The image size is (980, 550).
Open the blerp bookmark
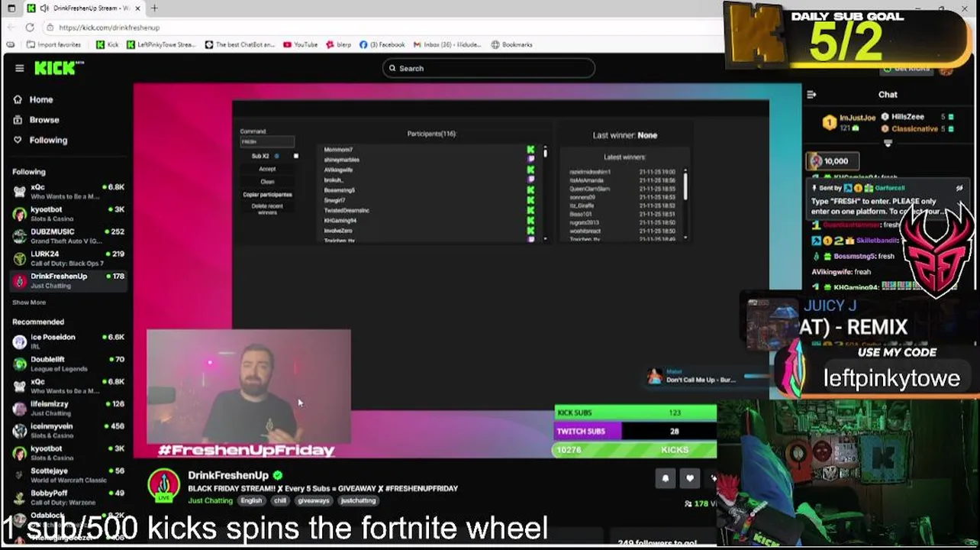[338, 44]
